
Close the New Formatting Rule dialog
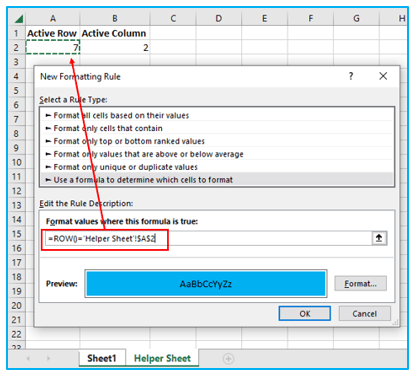pos(383,76)
